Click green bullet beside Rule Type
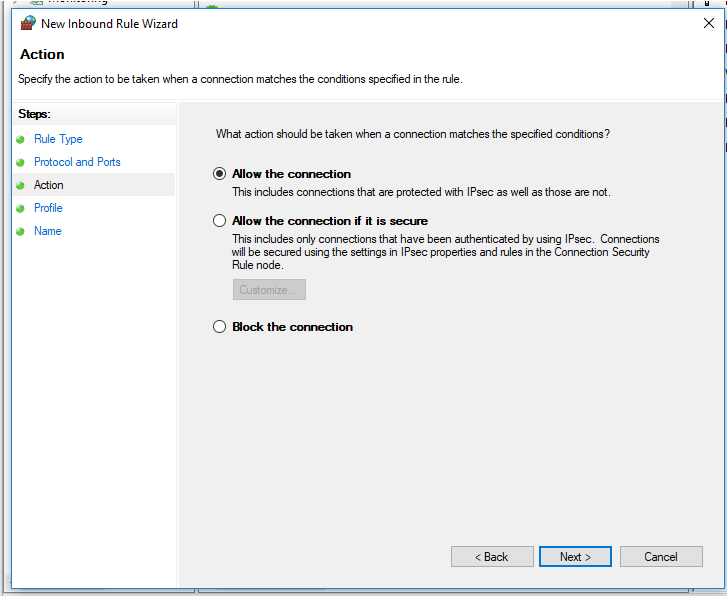Viewport: 728px width, 596px height. click(20, 139)
